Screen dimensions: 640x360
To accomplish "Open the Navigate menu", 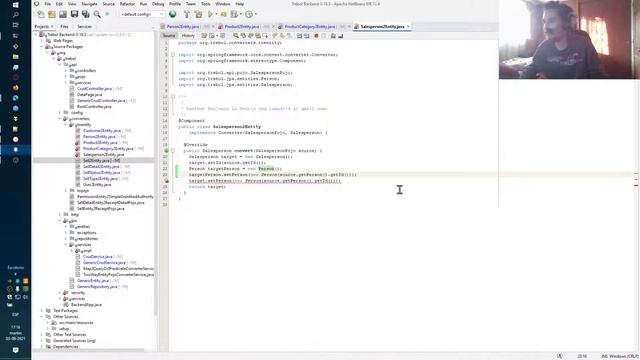I will [89, 4].
